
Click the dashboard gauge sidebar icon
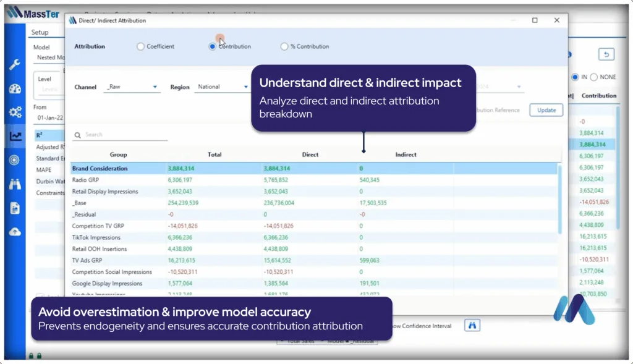point(15,88)
